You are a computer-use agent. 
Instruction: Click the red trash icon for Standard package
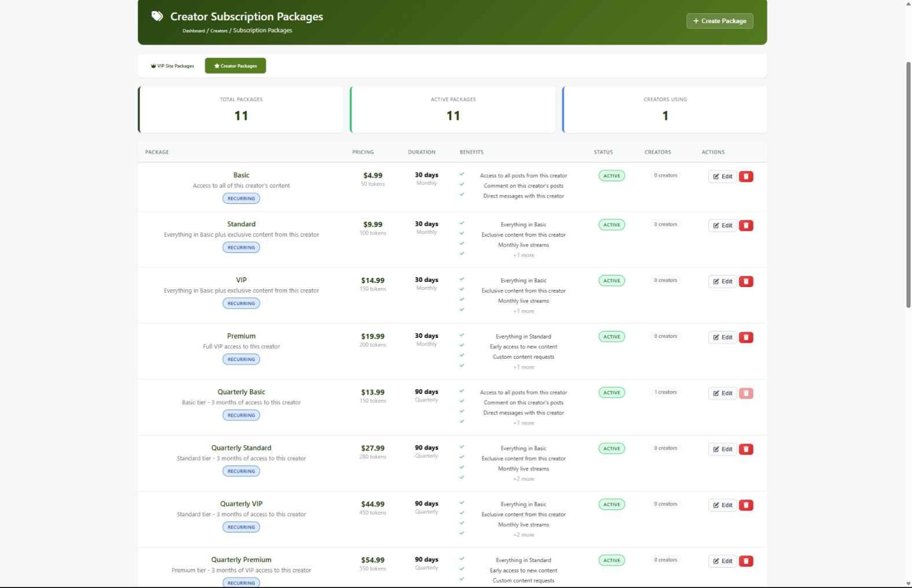[x=746, y=226]
